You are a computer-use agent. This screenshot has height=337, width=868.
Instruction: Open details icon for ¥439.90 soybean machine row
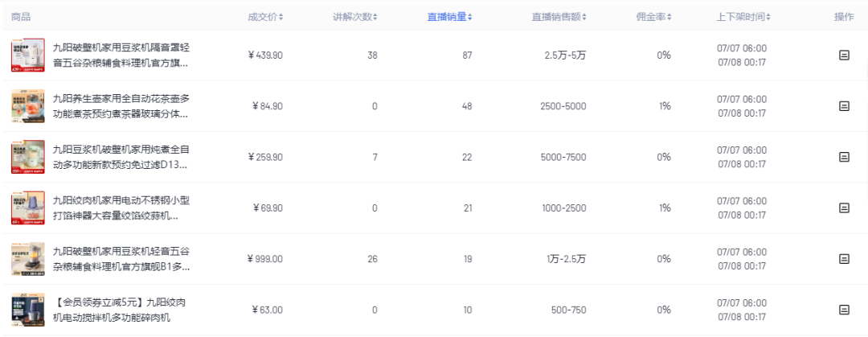tap(844, 55)
